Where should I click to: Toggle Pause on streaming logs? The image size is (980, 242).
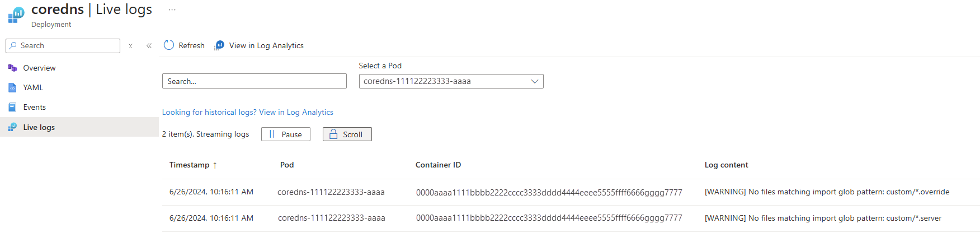pyautogui.click(x=285, y=134)
